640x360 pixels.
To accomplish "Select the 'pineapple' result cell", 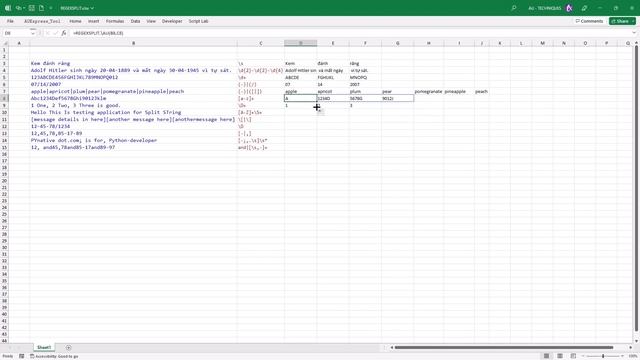I will click(459, 91).
